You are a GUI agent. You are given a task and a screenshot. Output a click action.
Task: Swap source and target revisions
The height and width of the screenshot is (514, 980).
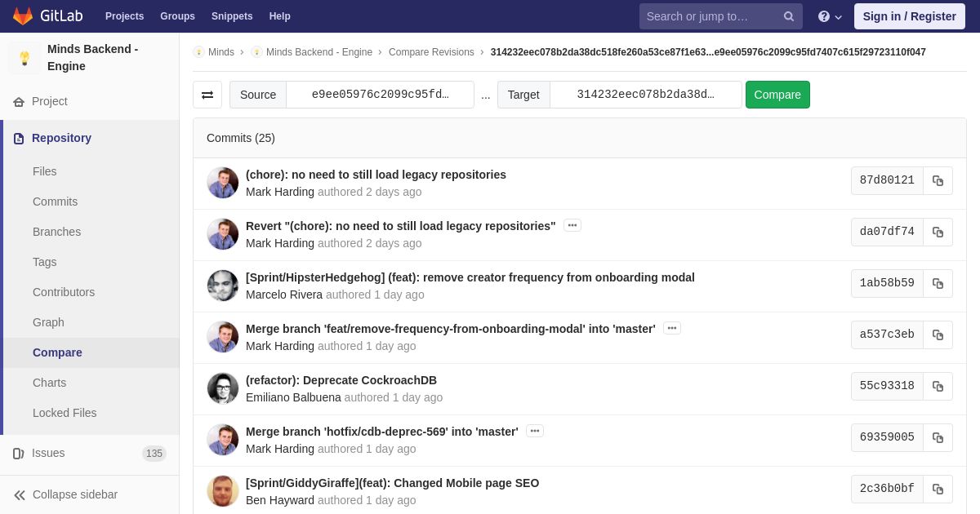click(207, 95)
